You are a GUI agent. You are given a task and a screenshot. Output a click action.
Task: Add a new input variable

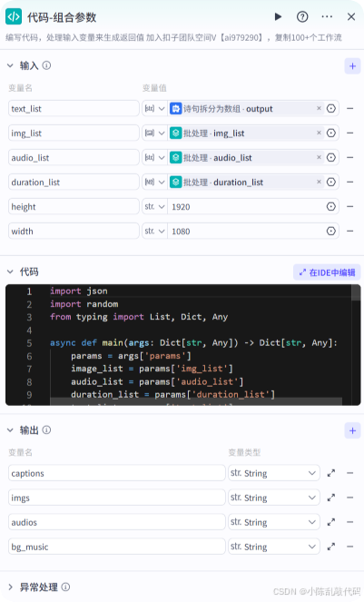click(352, 66)
